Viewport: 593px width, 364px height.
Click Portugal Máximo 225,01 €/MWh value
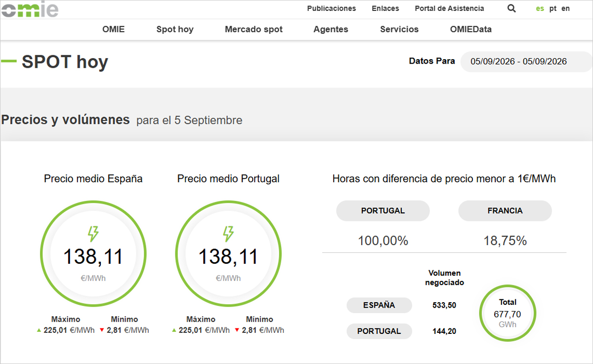(x=205, y=330)
